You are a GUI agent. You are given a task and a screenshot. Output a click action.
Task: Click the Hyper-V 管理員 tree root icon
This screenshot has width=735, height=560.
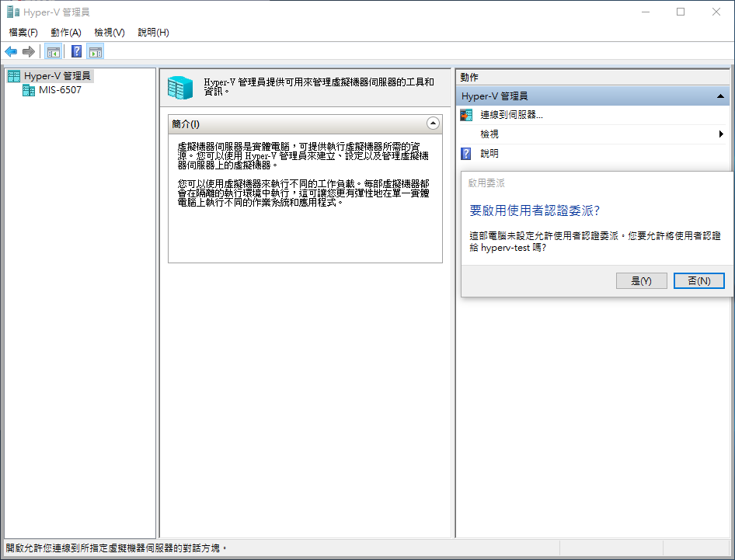14,76
